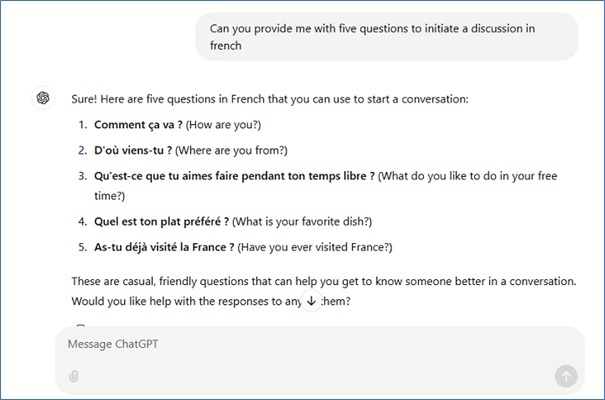Screen dimensions: 605x400
Task: Click the bold text "Comment ça va ?"
Action: click(x=137, y=125)
